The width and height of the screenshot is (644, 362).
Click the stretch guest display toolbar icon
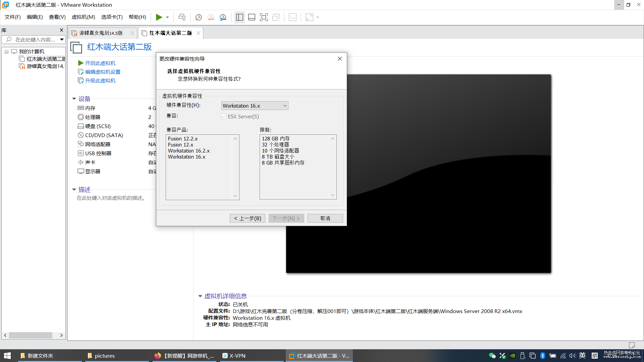click(309, 17)
